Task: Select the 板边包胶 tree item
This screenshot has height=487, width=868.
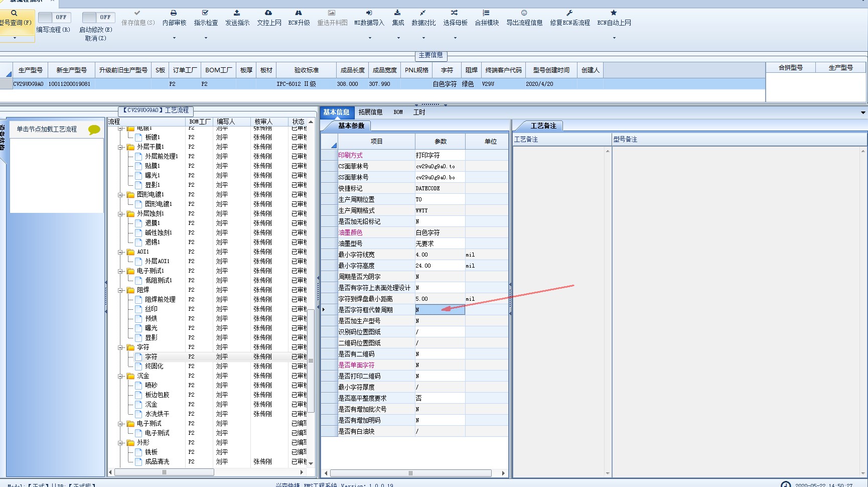Action: 157,395
